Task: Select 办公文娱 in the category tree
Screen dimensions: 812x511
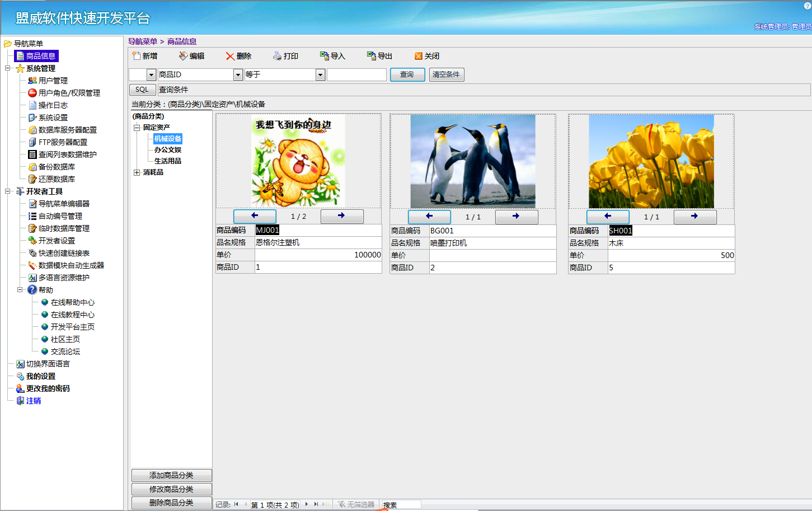Action: coord(167,150)
